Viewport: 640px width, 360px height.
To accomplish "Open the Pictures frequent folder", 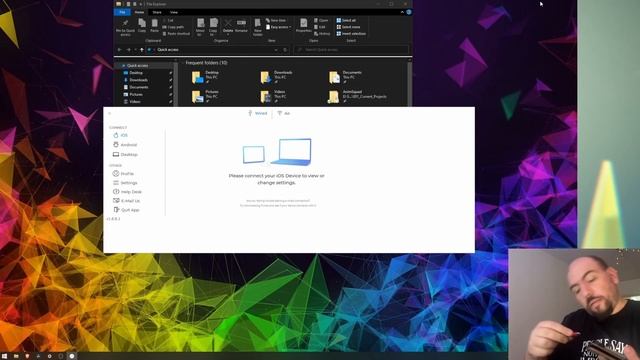I will pos(206,96).
